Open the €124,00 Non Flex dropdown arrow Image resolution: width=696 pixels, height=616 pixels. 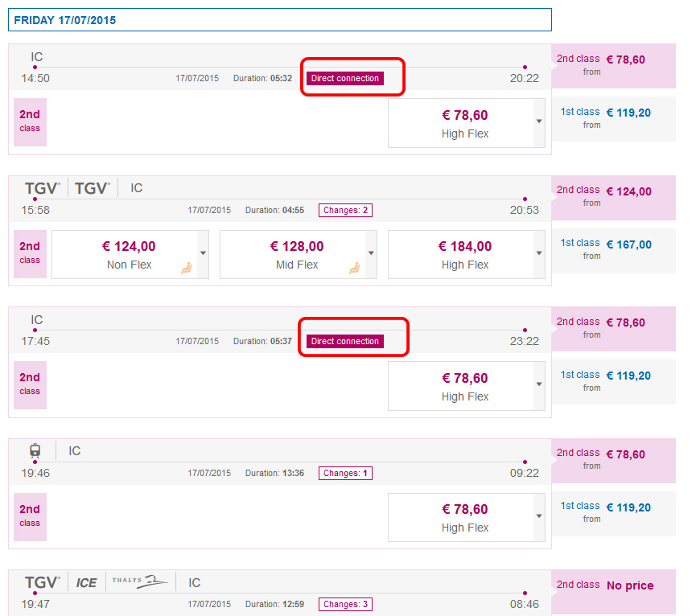tap(203, 253)
